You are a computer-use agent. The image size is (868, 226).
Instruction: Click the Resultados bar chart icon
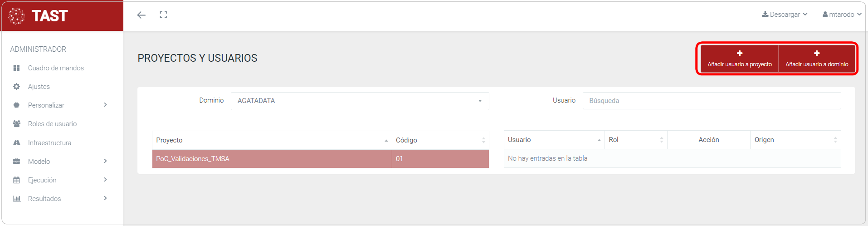pyautogui.click(x=17, y=199)
